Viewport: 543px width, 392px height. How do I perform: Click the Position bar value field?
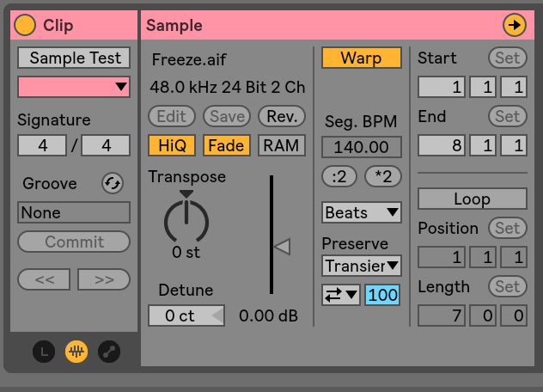(x=442, y=257)
